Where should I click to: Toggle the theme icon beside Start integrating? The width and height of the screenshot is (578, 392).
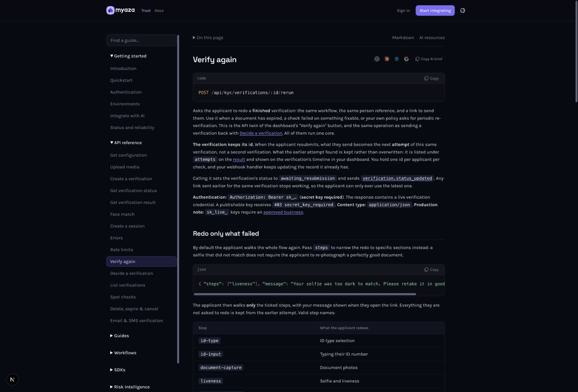463,11
